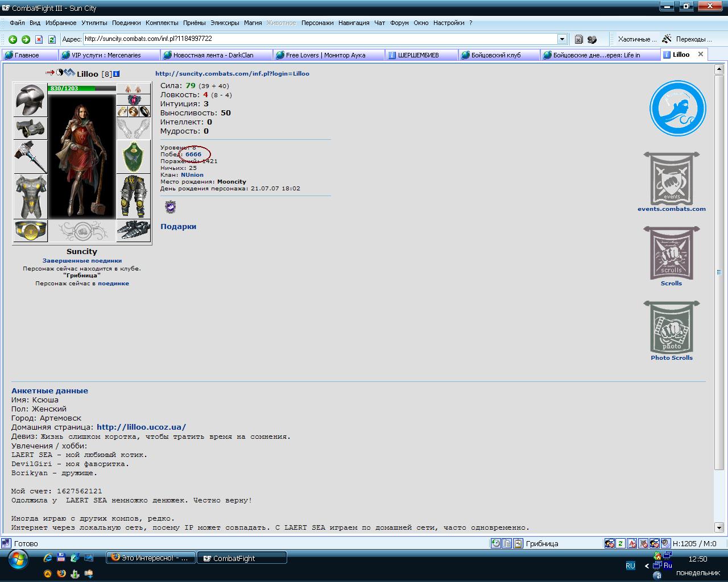Open the Подарки section link
The image size is (728, 582).
click(x=178, y=226)
